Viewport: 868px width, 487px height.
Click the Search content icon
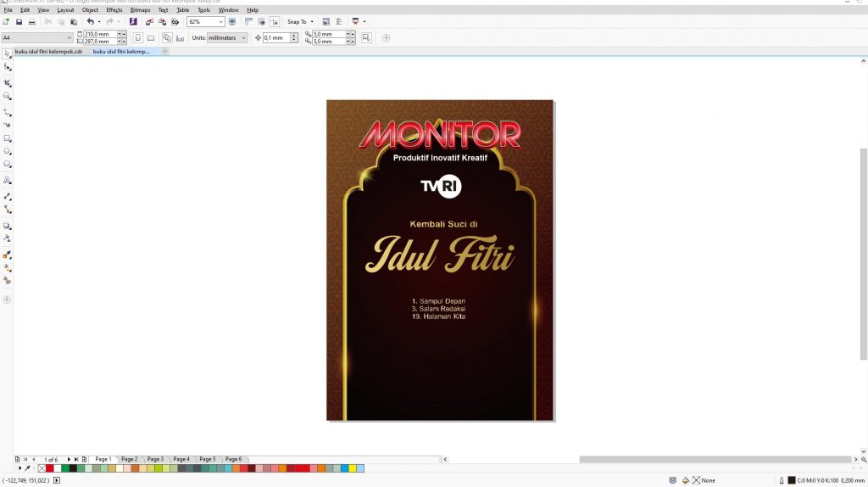click(x=133, y=21)
